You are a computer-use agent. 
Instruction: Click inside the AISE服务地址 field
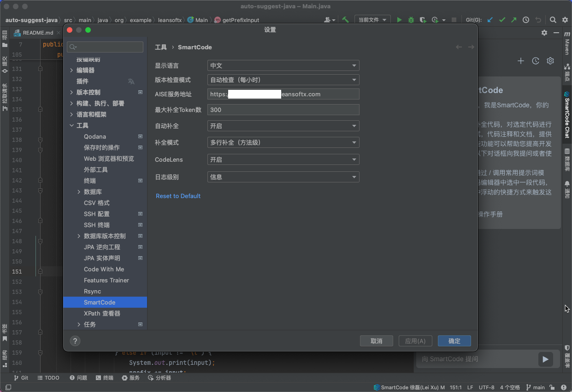tap(283, 94)
